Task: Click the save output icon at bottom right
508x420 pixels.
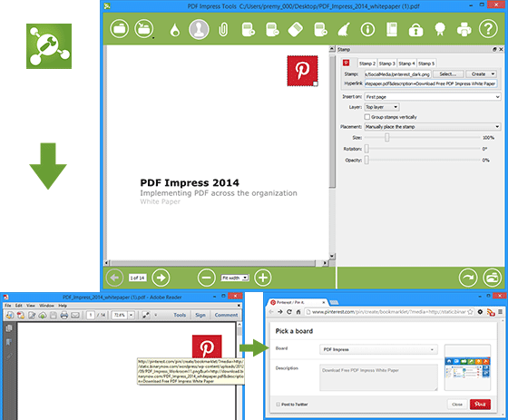Action: tap(492, 278)
